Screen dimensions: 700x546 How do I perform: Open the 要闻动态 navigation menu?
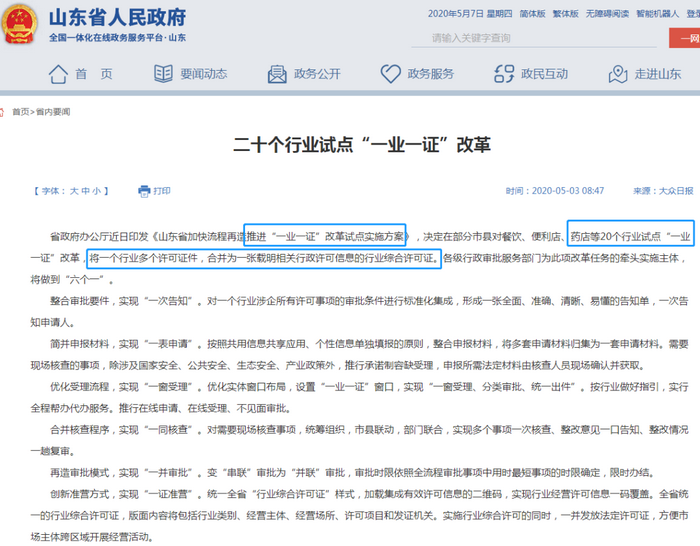coord(203,74)
